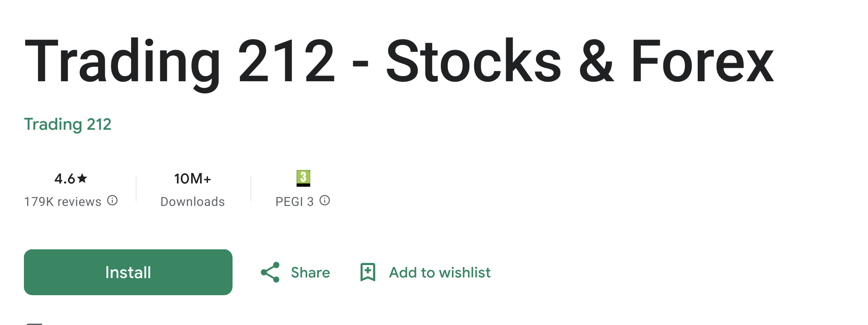Open the 179K reviews text
The height and width of the screenshot is (325, 868).
(63, 201)
